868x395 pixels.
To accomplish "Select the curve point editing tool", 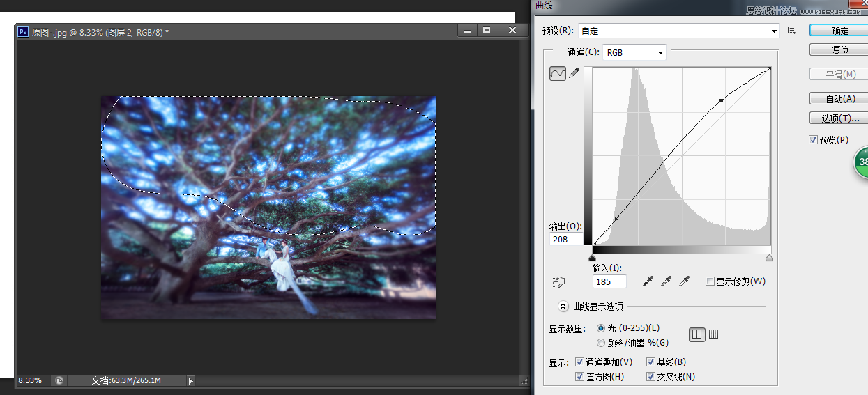I will tap(557, 72).
